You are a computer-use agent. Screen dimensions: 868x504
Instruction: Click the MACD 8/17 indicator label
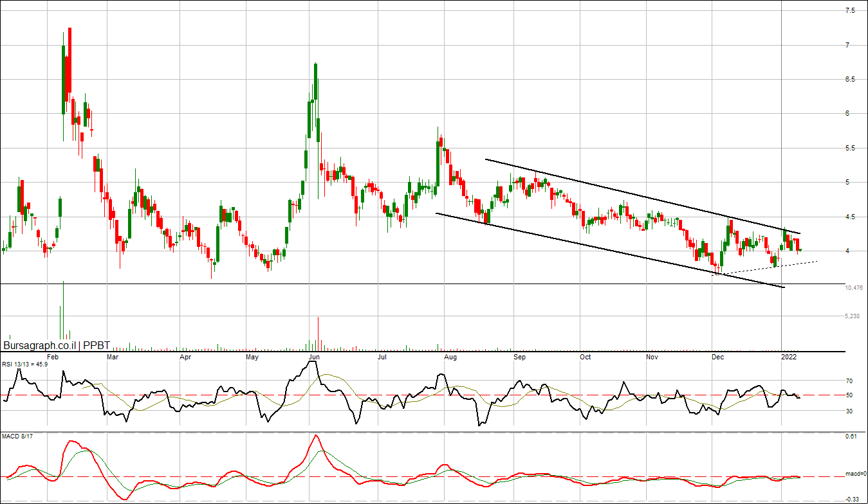pos(17,437)
